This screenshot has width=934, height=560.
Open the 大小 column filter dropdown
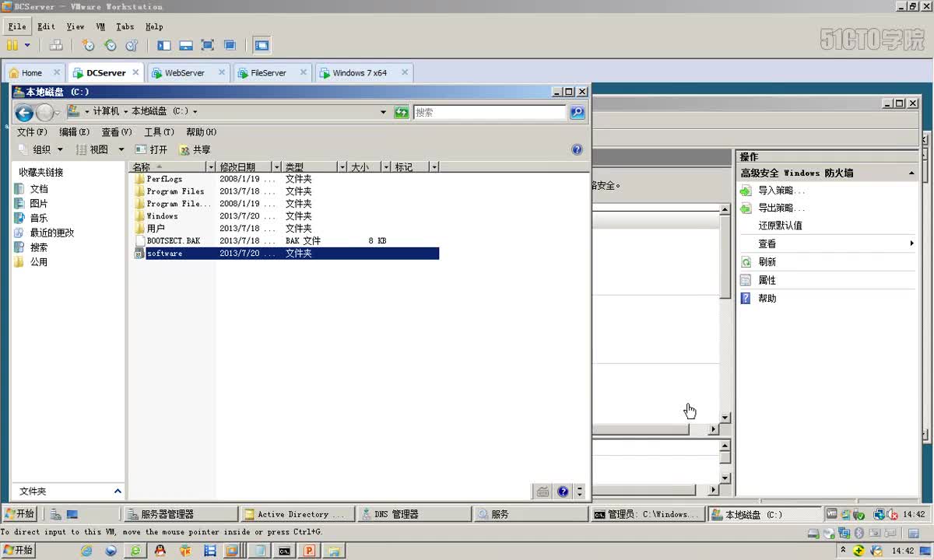pos(385,166)
